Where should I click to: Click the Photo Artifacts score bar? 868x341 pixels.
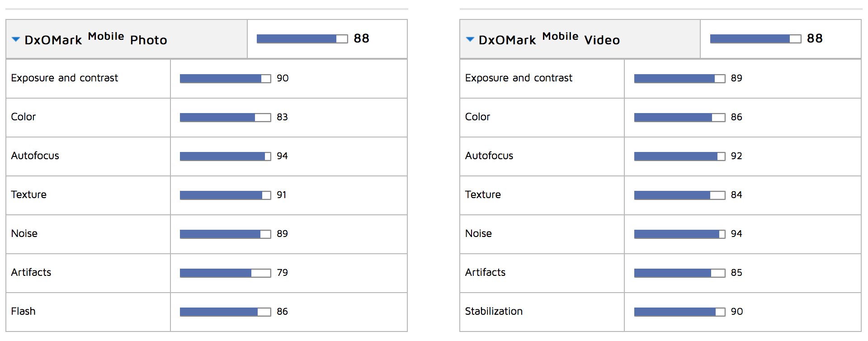pyautogui.click(x=225, y=273)
